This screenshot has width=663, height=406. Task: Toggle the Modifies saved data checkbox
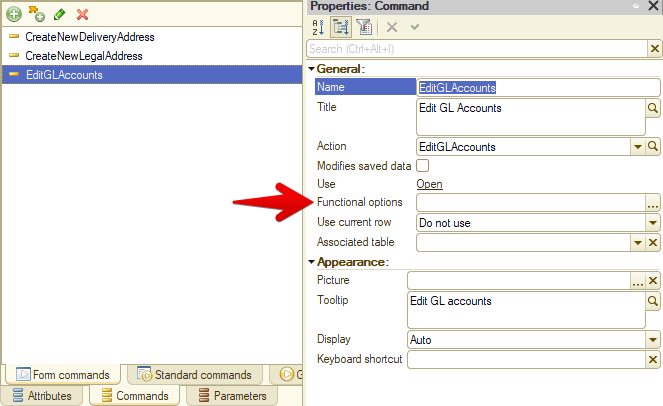point(422,165)
